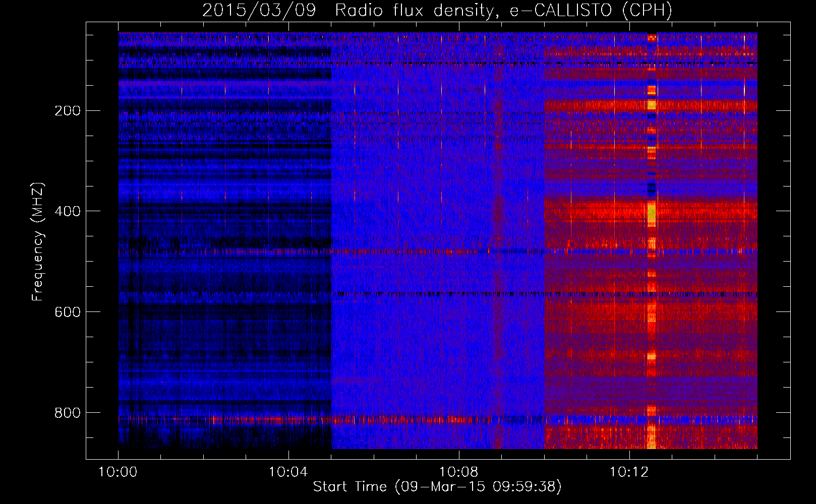Click the '10:08' time axis label

point(459,472)
